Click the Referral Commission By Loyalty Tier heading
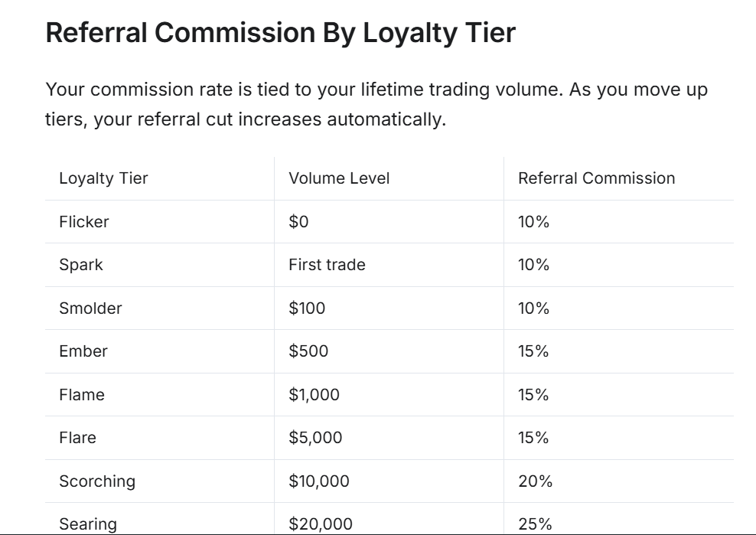 pos(280,33)
